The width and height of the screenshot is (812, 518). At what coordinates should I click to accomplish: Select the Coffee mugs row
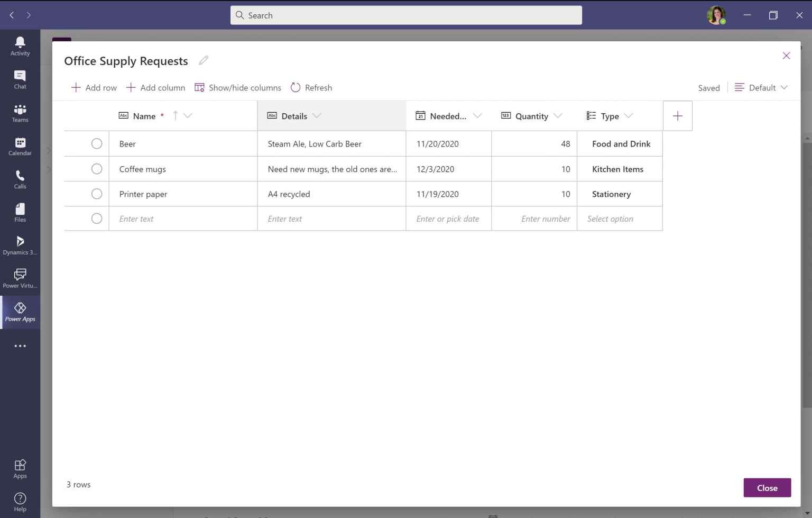pos(97,169)
